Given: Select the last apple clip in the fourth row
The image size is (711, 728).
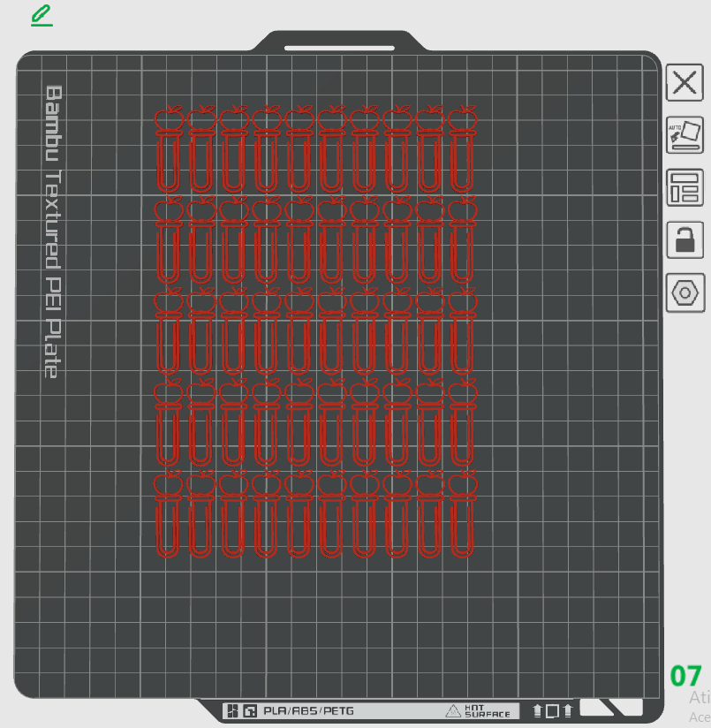Looking at the screenshot, I should point(462,422).
